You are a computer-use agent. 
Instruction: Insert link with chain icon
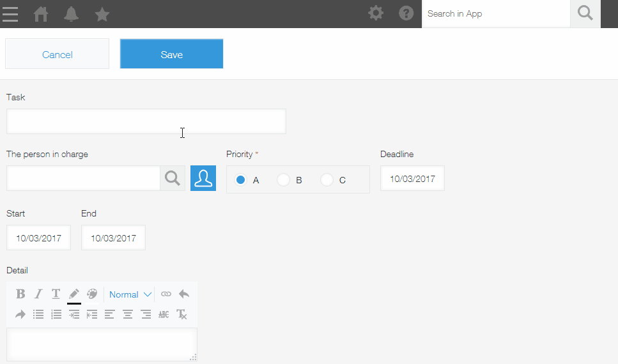(166, 294)
